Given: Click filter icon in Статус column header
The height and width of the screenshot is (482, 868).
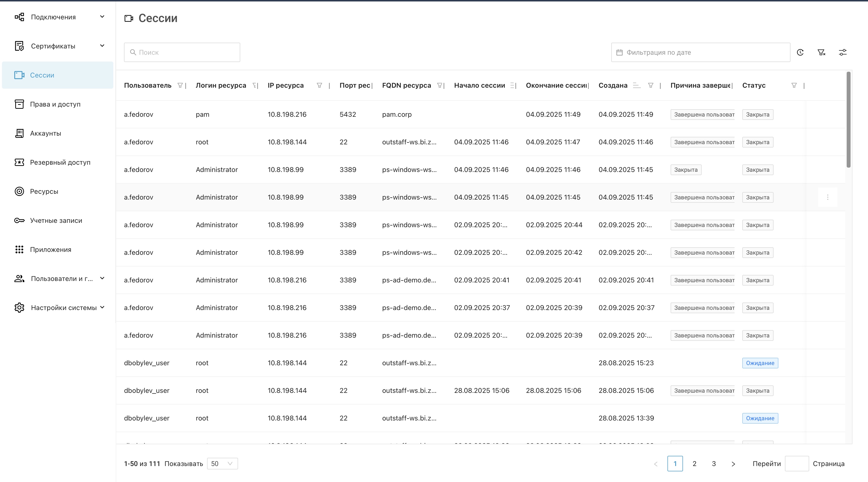Looking at the screenshot, I should tap(794, 85).
